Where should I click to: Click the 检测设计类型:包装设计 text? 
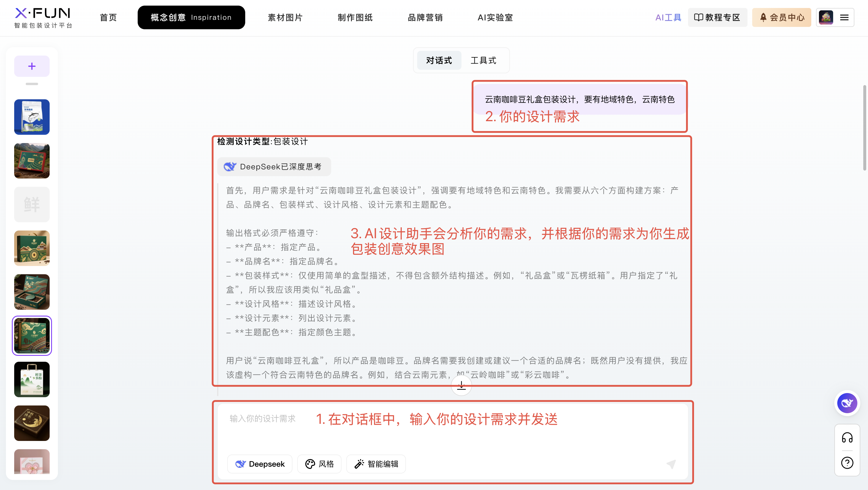click(262, 142)
